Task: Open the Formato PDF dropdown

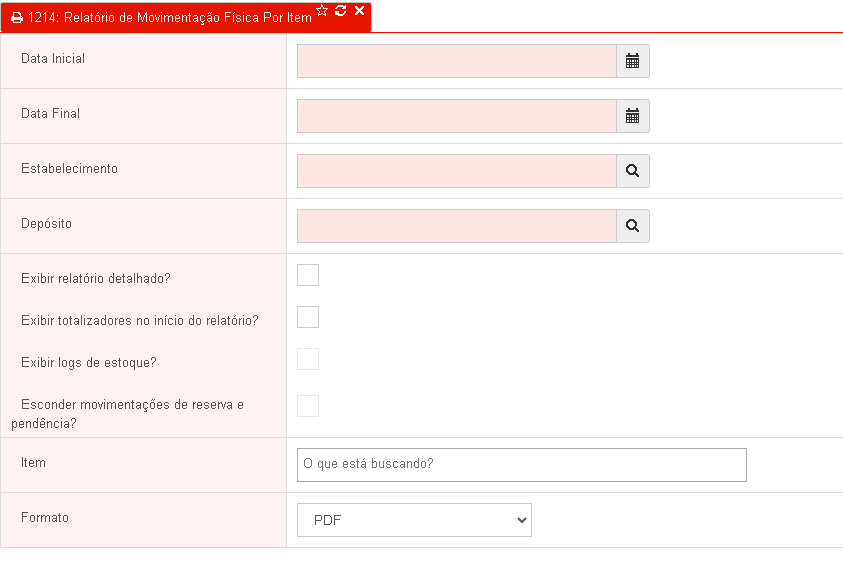Action: pos(415,520)
